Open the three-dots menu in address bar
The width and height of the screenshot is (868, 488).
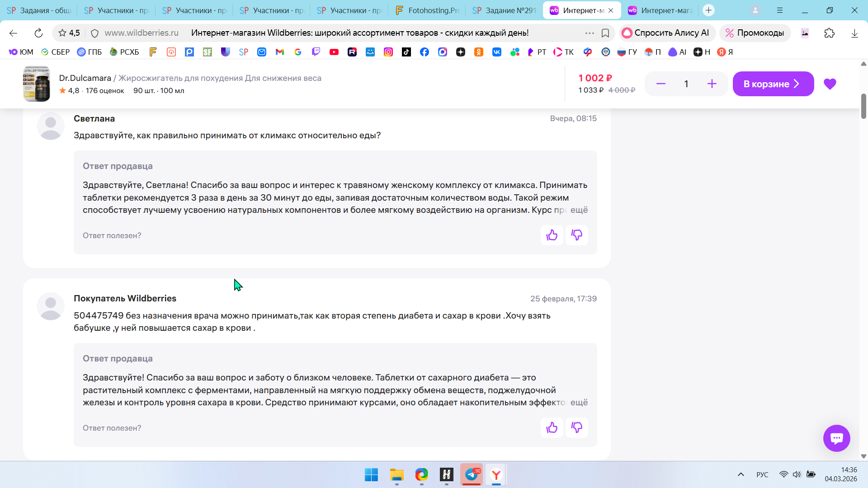click(x=589, y=33)
